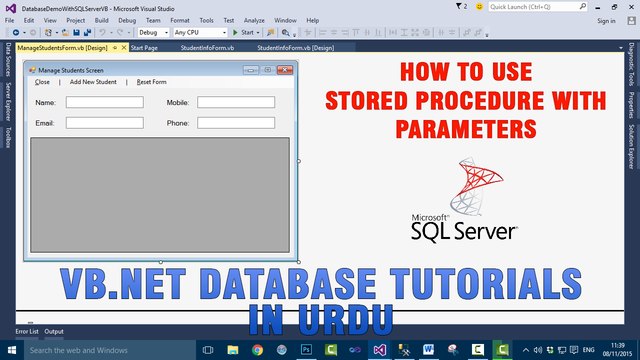Open the Server Explorer side tab
This screenshot has width=640, height=360.
(8, 101)
